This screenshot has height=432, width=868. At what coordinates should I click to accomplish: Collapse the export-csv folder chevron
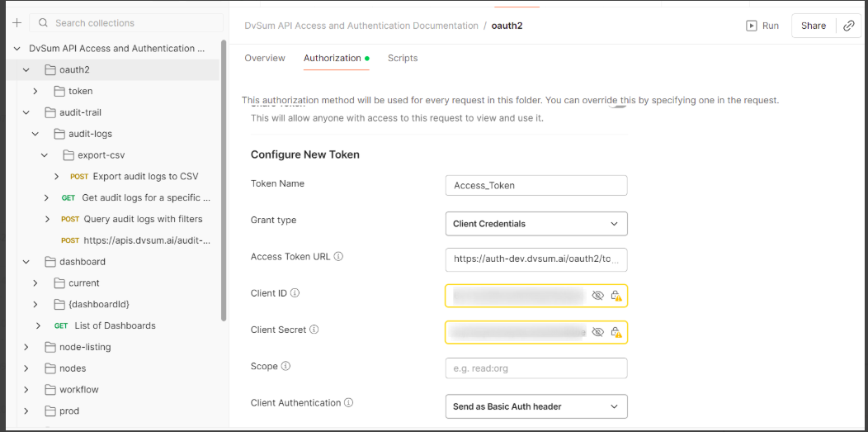(45, 155)
